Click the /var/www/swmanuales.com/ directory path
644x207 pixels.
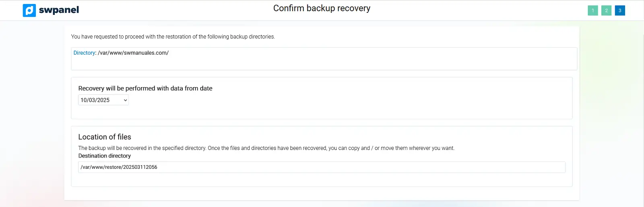click(x=133, y=53)
